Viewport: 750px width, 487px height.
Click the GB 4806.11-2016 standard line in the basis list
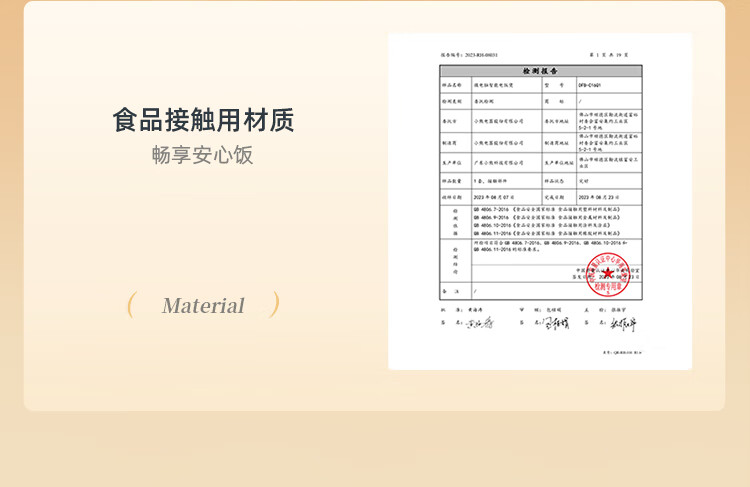click(547, 233)
